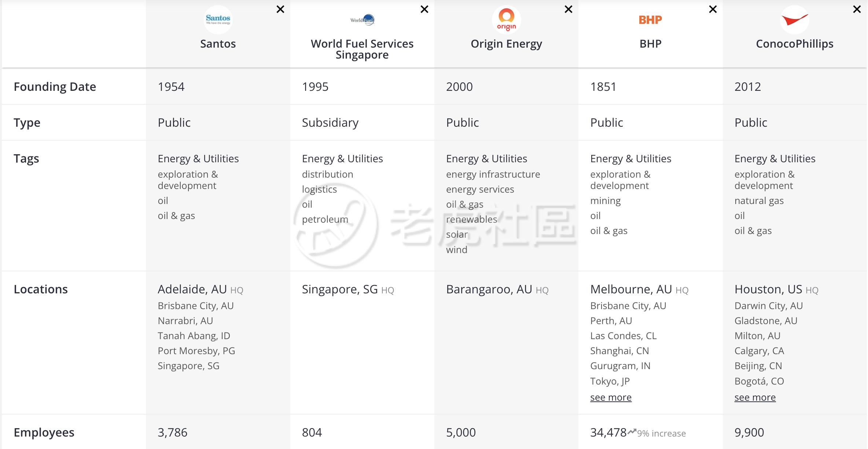Close the Origin Energy comparison column
This screenshot has height=449, width=868.
pos(569,10)
